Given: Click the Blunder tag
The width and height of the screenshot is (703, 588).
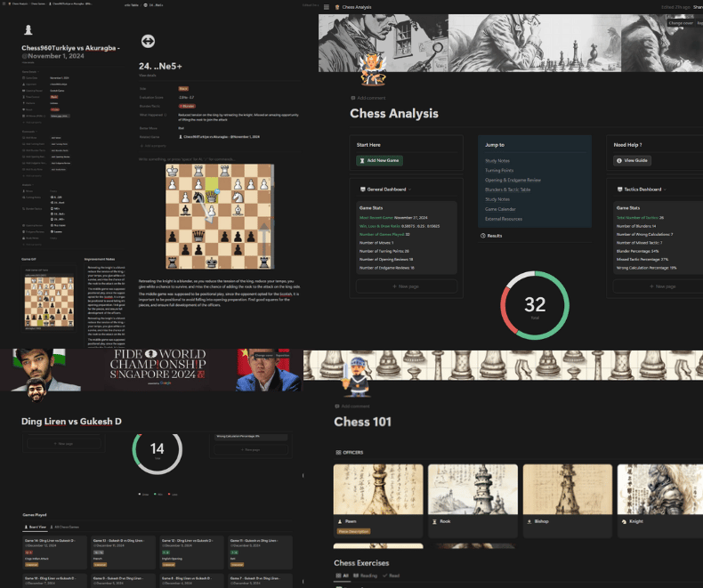Looking at the screenshot, I should 187,106.
